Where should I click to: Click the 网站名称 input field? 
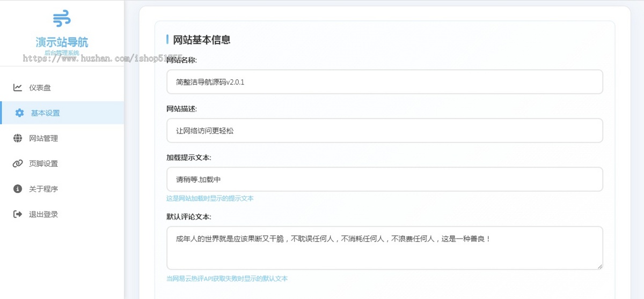pyautogui.click(x=385, y=82)
